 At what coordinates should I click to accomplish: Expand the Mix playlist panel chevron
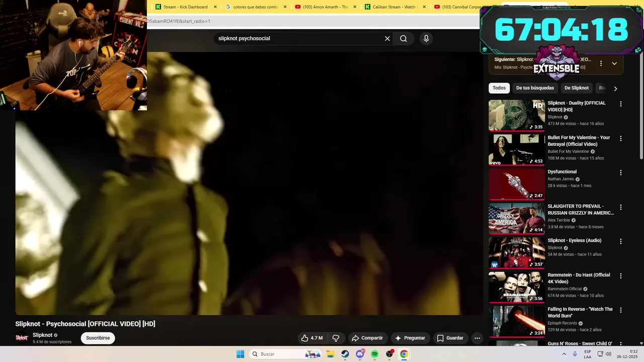[614, 63]
